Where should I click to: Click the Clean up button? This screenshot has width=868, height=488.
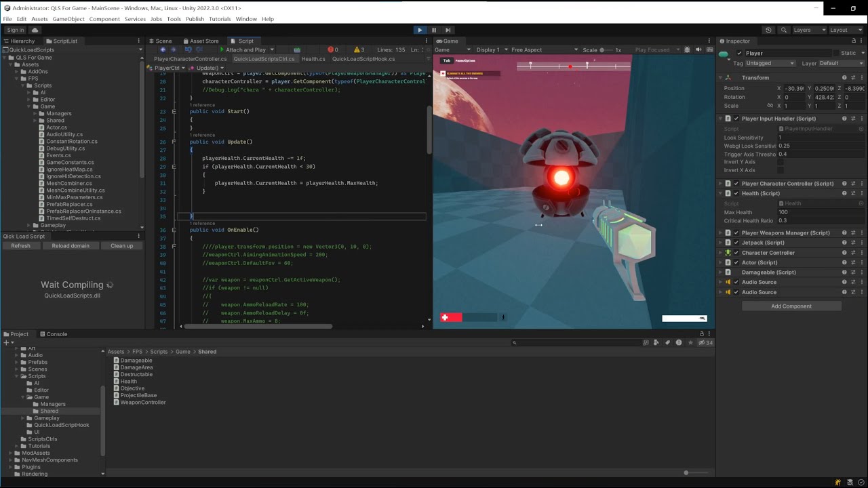tap(122, 246)
